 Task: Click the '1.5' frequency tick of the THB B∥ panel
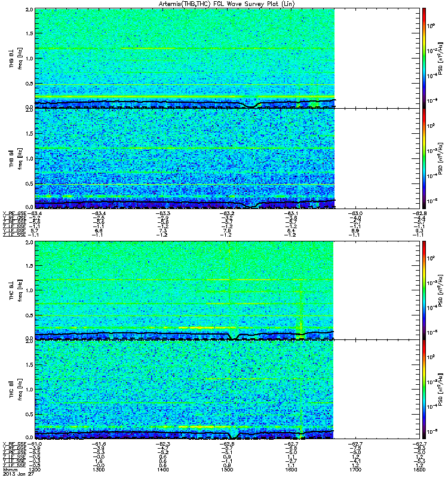[29, 133]
